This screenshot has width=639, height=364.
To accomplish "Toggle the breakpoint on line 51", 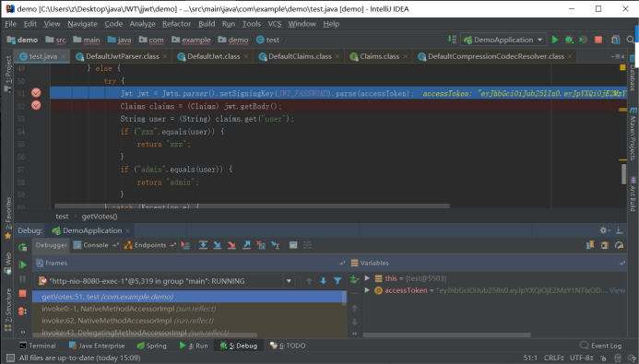I will tap(36, 93).
